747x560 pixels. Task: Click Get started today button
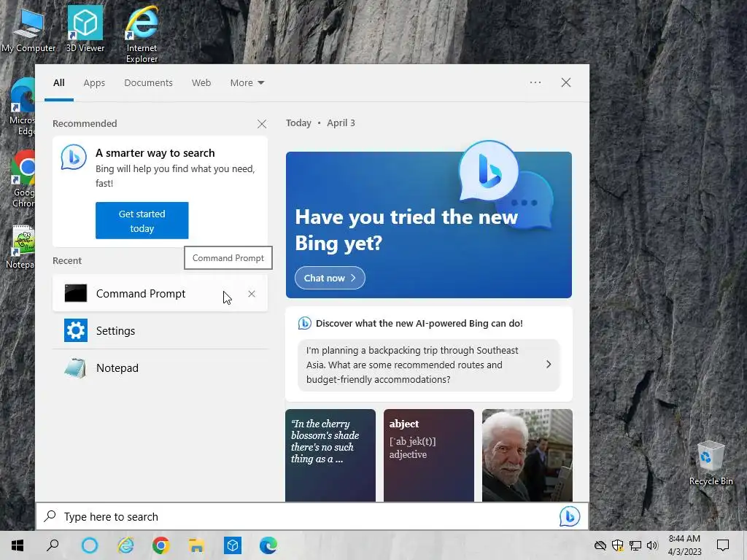[142, 220]
